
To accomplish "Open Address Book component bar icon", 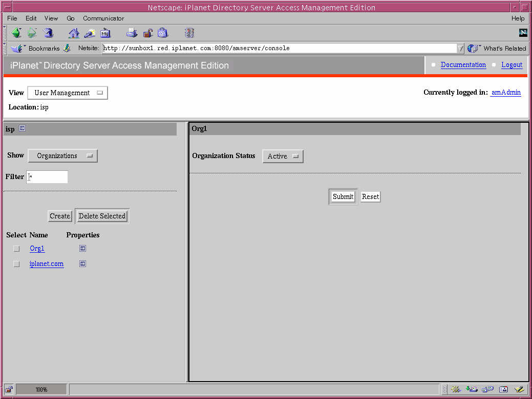I will point(503,389).
